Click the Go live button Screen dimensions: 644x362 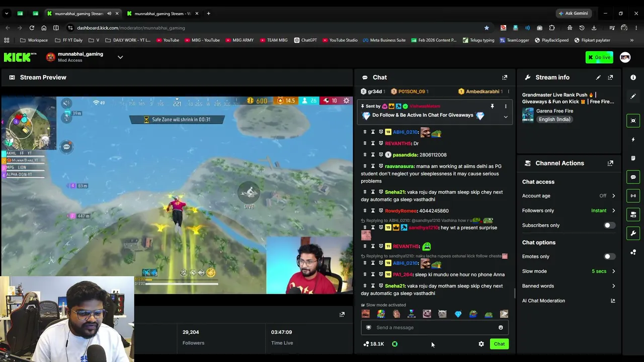click(599, 57)
